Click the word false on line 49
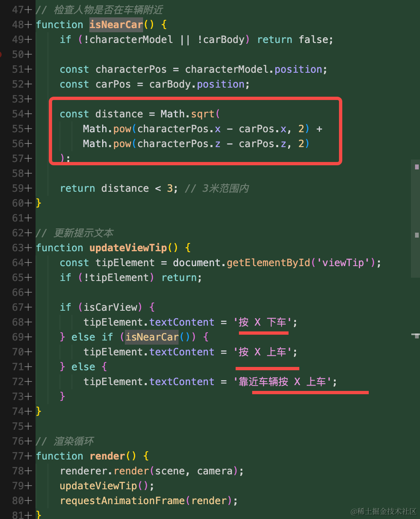This screenshot has width=420, height=519. point(313,40)
